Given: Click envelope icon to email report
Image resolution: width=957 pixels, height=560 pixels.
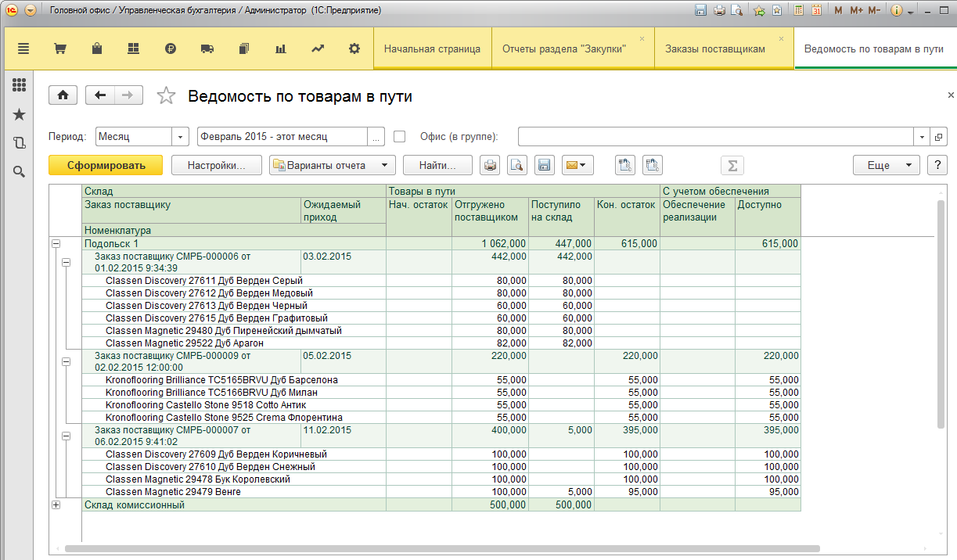Looking at the screenshot, I should 577,165.
